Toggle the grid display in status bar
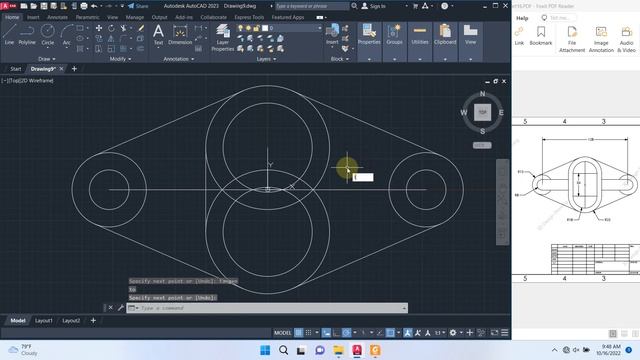Viewport: 640px width, 360px height. (299, 333)
